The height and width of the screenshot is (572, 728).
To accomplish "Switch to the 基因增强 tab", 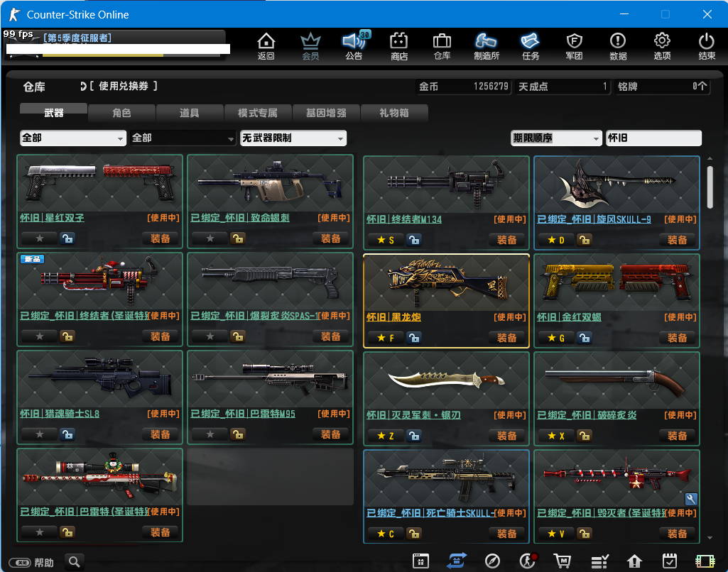I will (x=326, y=112).
